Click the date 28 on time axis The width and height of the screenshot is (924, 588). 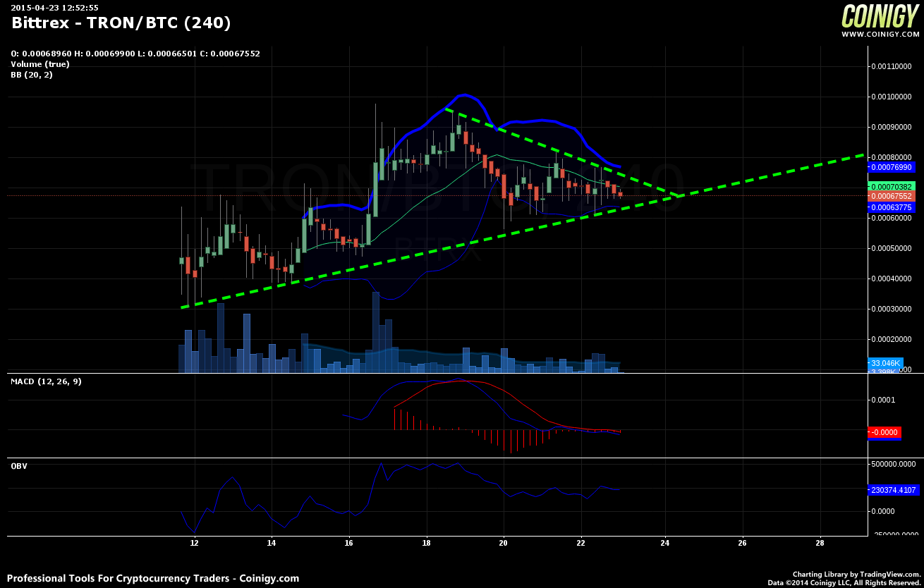820,544
